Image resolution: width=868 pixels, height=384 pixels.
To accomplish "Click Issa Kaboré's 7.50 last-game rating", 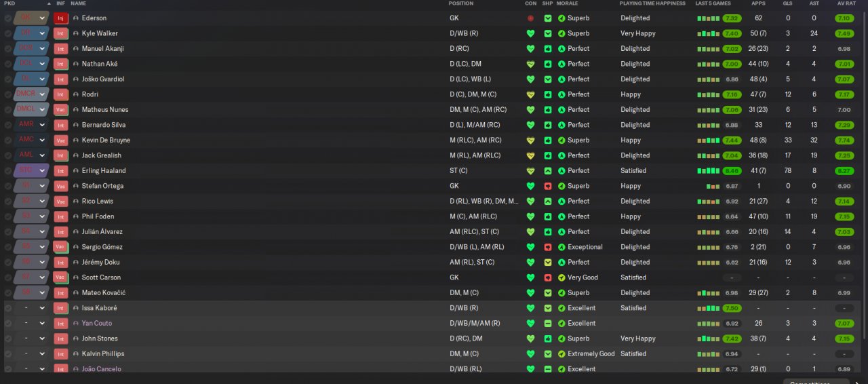I will pyautogui.click(x=732, y=308).
